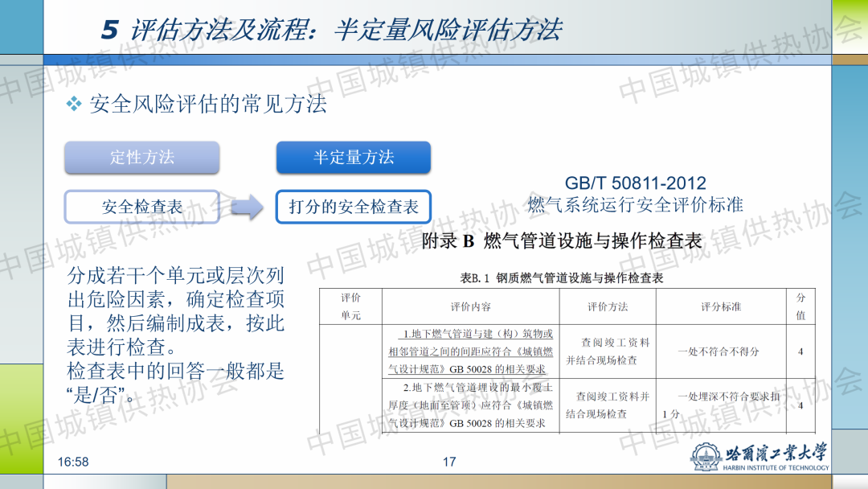Click the underlined first row 评价内容 text
868x489 pixels.
pos(470,351)
